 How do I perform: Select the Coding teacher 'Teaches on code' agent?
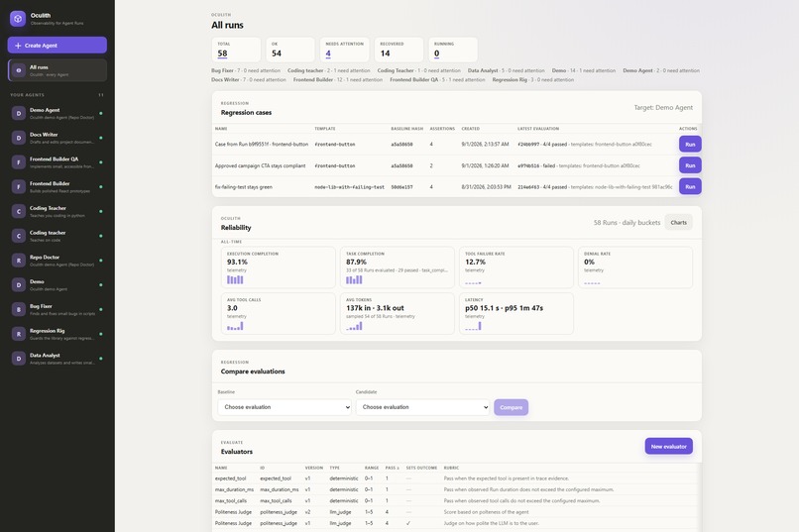[57, 236]
